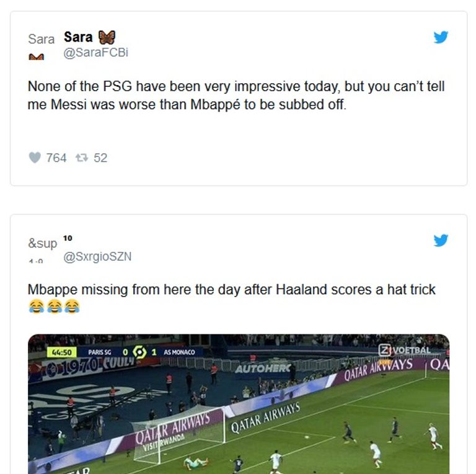The image size is (476, 474).
Task: Open the PSG match image thumbnail
Action: point(239,404)
